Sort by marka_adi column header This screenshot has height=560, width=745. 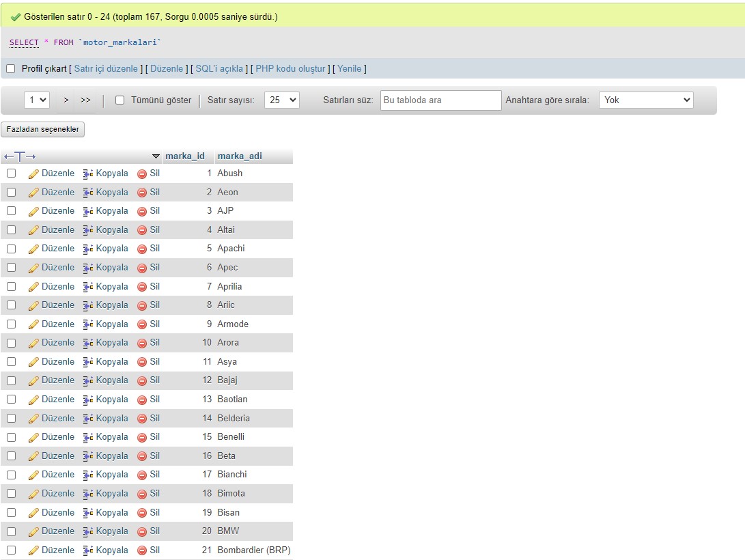[240, 156]
